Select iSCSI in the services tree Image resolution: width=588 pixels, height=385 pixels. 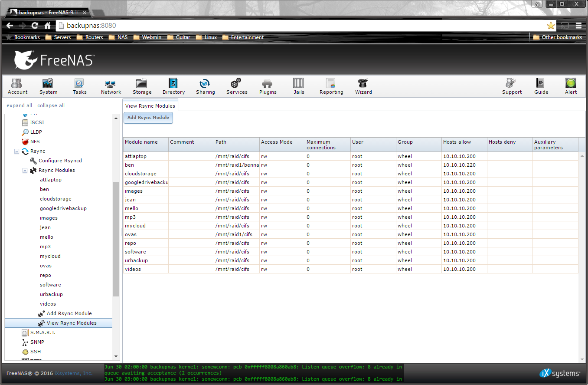tap(37, 122)
